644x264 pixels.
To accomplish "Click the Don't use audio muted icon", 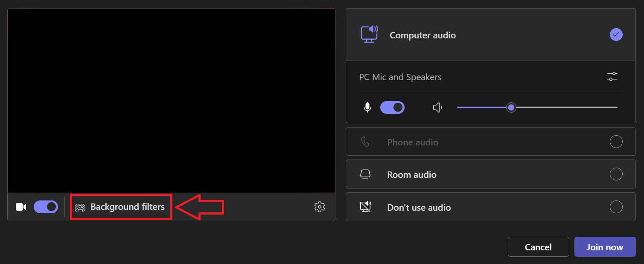I will click(366, 207).
